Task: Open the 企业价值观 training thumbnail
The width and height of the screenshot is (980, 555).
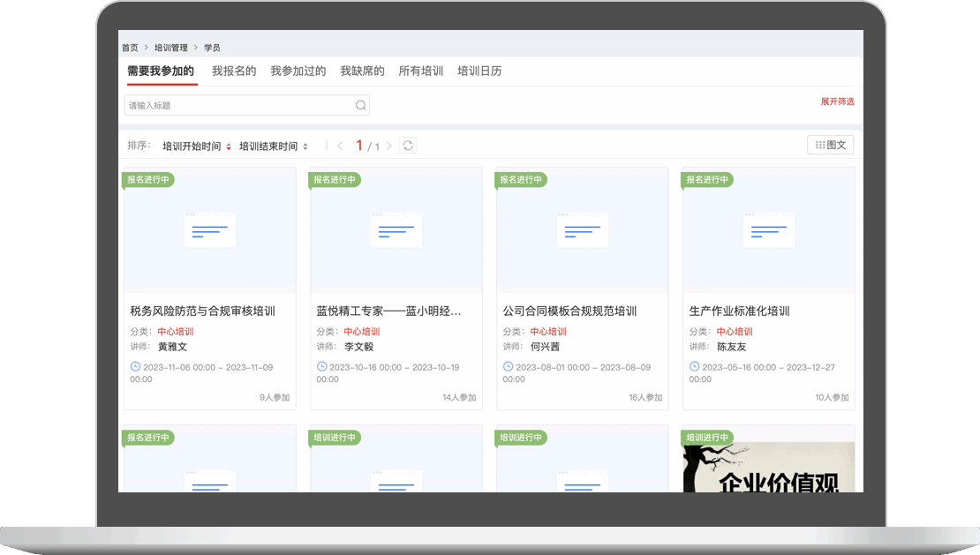Action: (768, 468)
